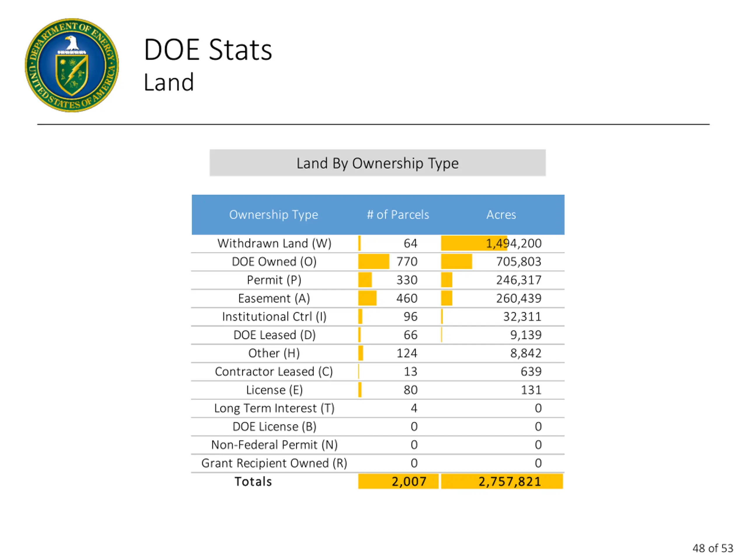Click the Acres column header
This screenshot has height=560, width=747.
click(501, 215)
